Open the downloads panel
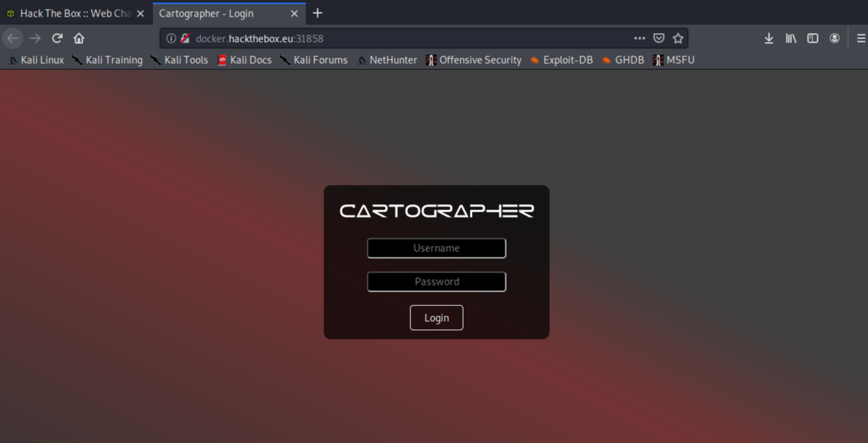868x443 pixels. [769, 38]
